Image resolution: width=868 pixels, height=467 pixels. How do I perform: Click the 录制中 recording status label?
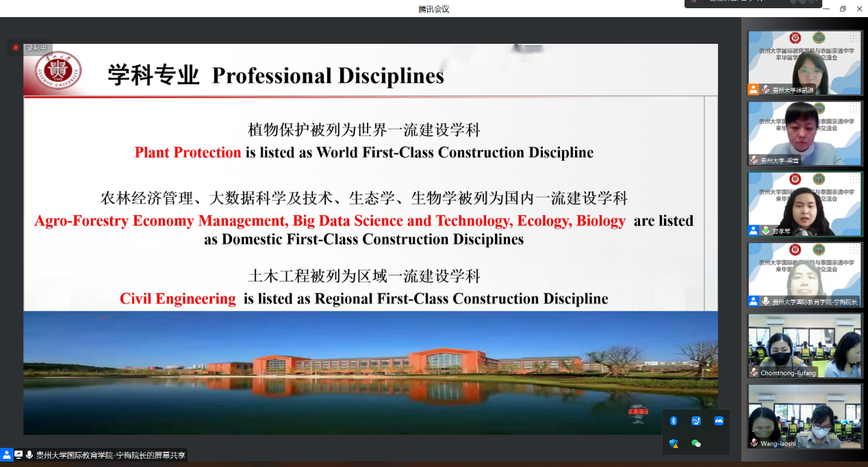tap(36, 47)
